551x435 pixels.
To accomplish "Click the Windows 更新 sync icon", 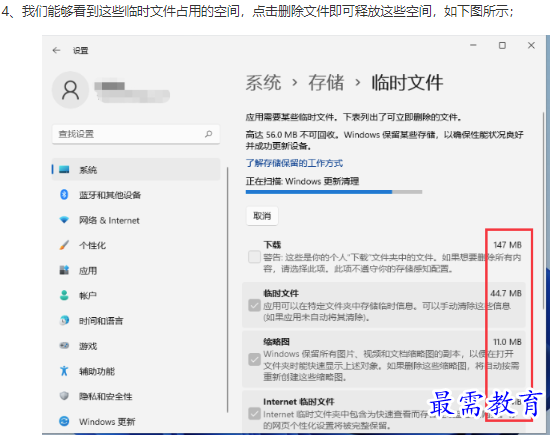I will click(x=64, y=421).
